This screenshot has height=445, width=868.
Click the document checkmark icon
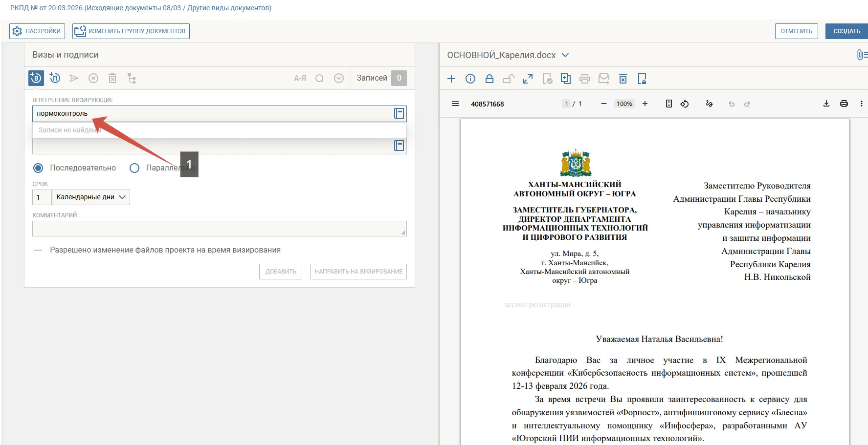coord(547,79)
